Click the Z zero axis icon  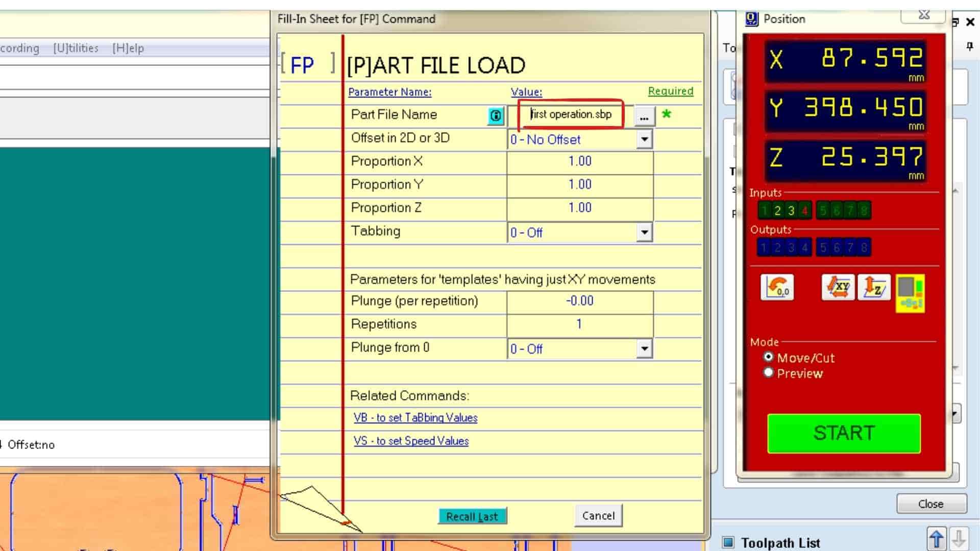tap(874, 288)
